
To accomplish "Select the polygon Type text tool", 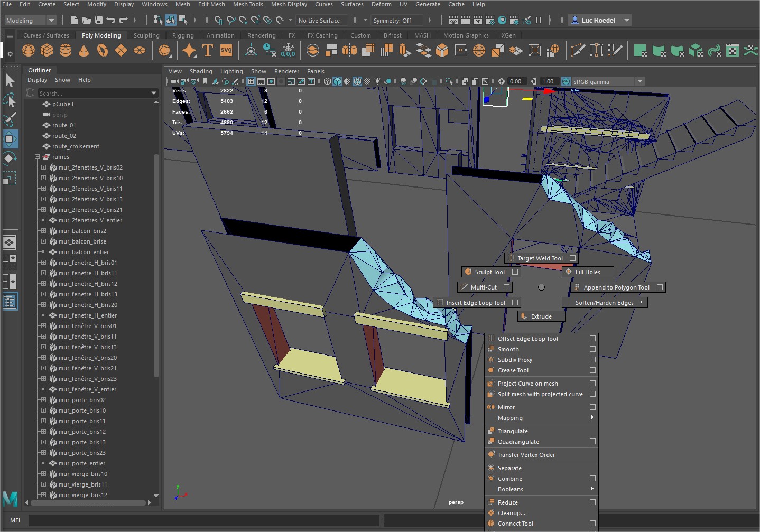I will (208, 50).
